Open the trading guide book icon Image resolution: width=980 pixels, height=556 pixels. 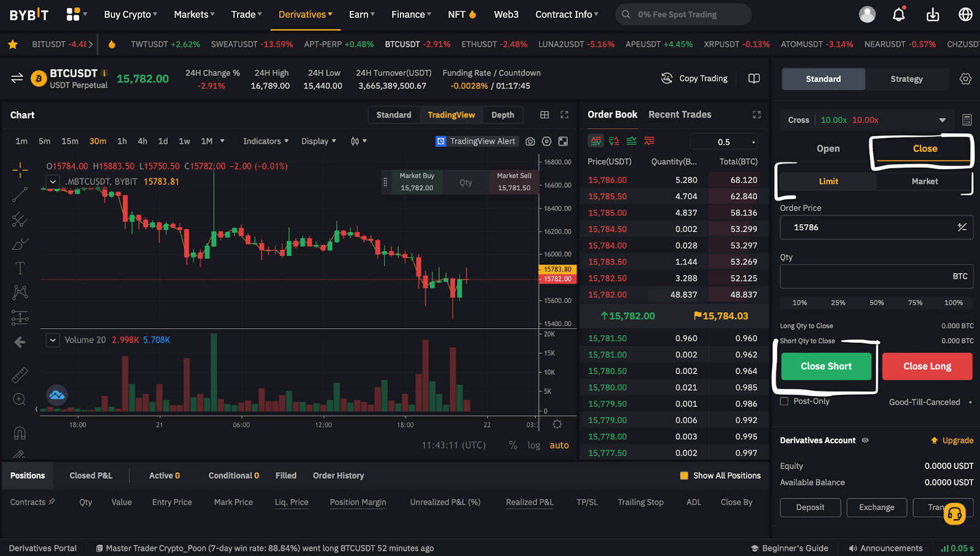pyautogui.click(x=754, y=78)
